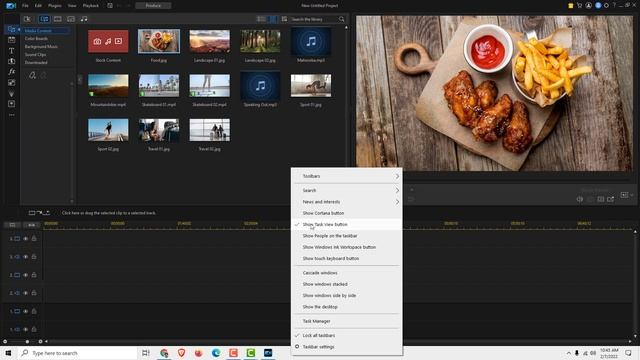
Task: Select the Stock Content thumbnail
Action: (108, 41)
